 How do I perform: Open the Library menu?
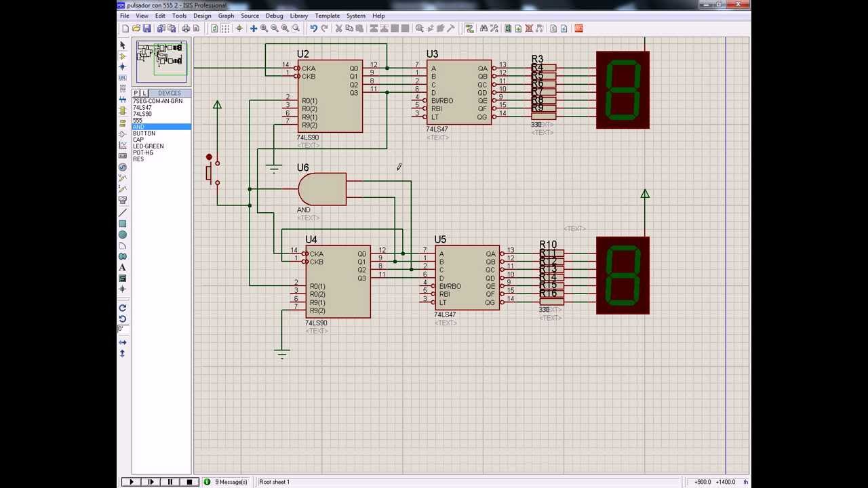tap(299, 16)
